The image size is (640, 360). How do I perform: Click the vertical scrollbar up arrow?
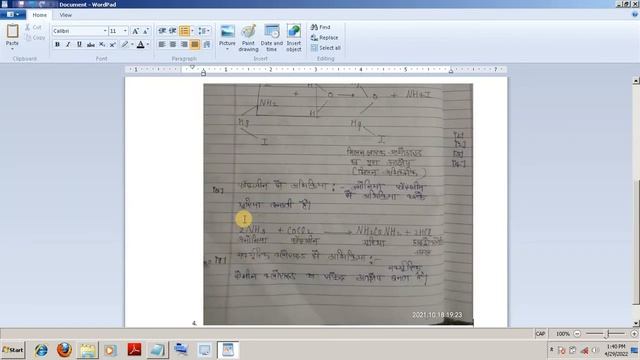point(636,80)
